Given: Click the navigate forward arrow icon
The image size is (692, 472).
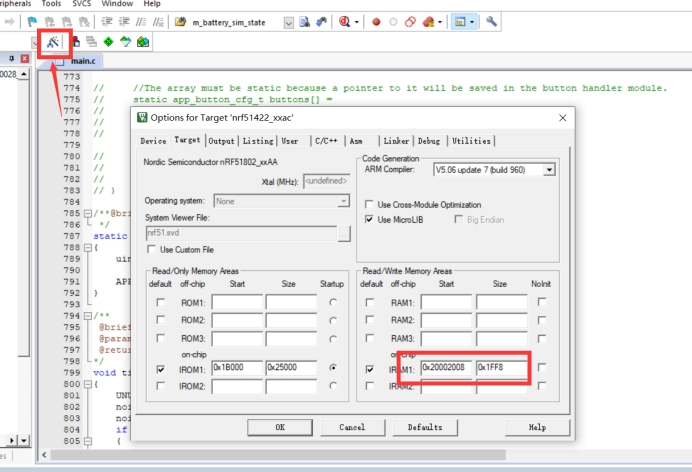Looking at the screenshot, I should click(x=10, y=22).
